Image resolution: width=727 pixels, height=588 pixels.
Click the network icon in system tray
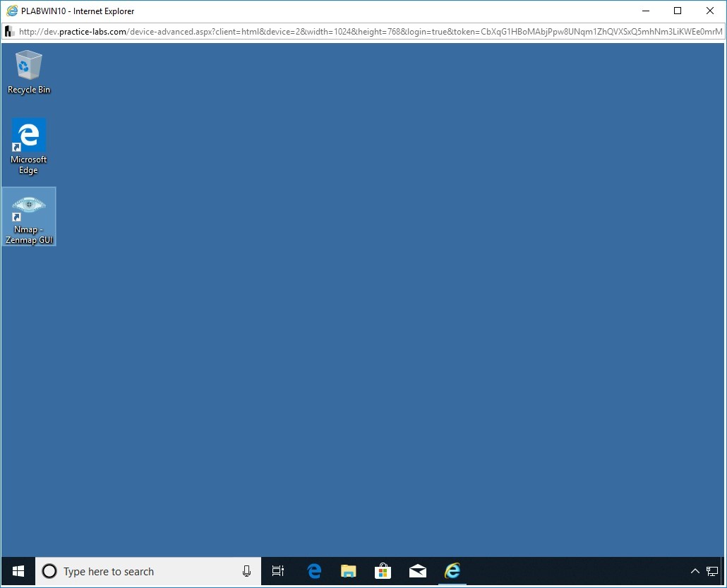[x=712, y=571]
